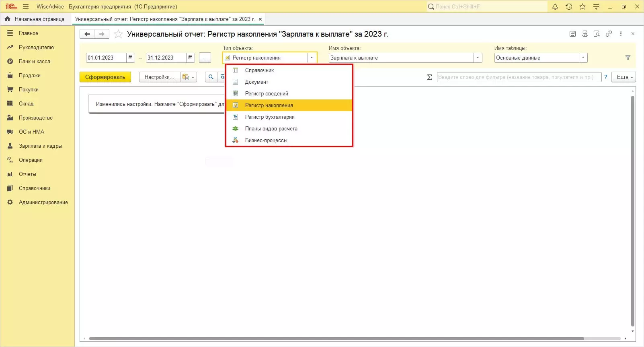Expand the Имя таблицы dropdown arrow
The height and width of the screenshot is (347, 644).
(x=583, y=58)
